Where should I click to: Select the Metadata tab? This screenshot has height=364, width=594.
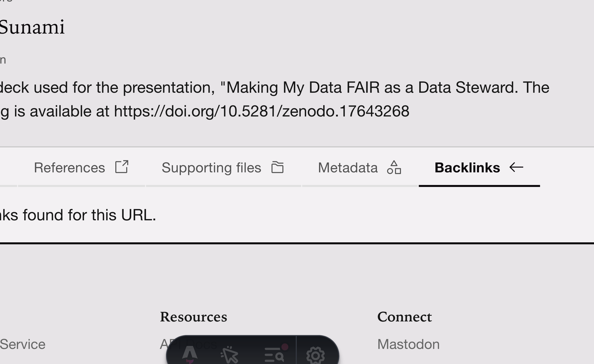pos(348,168)
